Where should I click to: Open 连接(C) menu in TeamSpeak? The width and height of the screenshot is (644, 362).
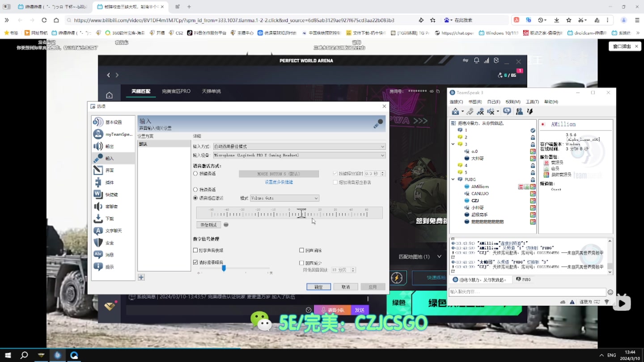pyautogui.click(x=456, y=102)
